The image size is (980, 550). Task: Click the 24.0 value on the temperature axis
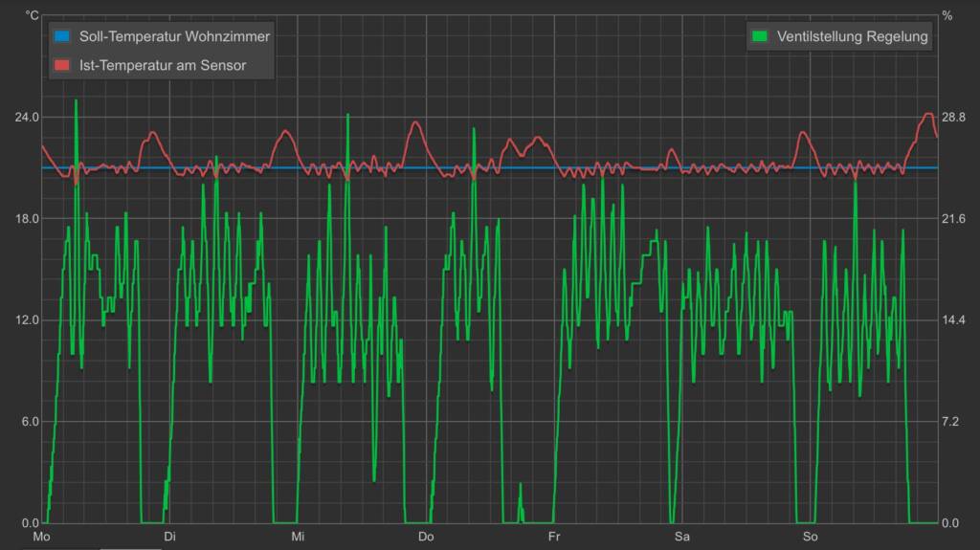(27, 117)
